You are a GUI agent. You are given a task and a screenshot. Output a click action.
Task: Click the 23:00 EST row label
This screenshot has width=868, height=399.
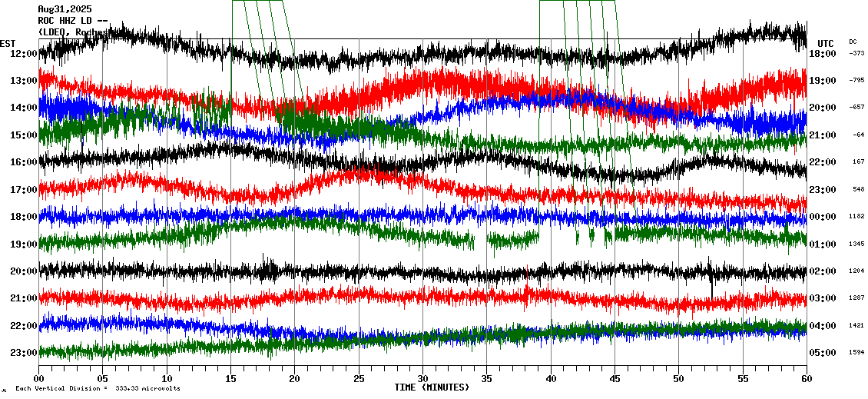(24, 353)
